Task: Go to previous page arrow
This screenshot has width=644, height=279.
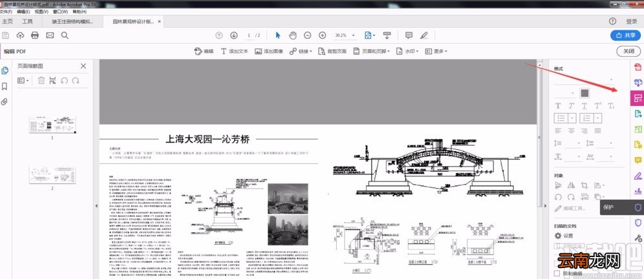Action: [219, 36]
